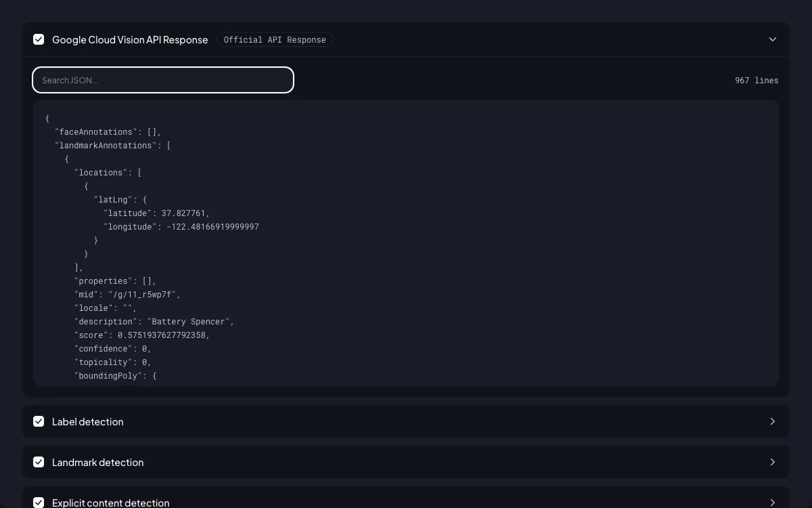Click the Google Cloud Vision API Response title
The height and width of the screenshot is (508, 812).
130,40
